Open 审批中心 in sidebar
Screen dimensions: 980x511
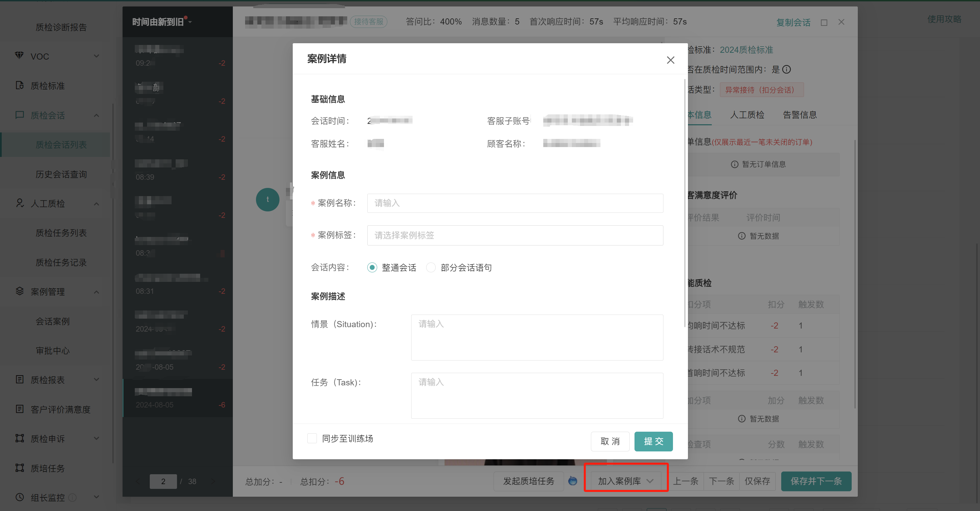click(52, 351)
